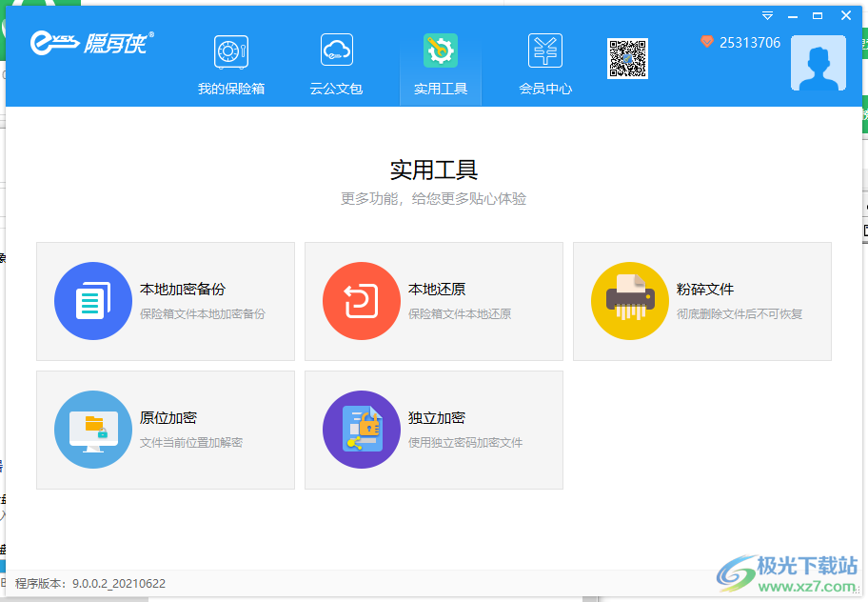Screen dimensions: 868x602
Task: Click the user avatar in the corner
Action: click(818, 63)
